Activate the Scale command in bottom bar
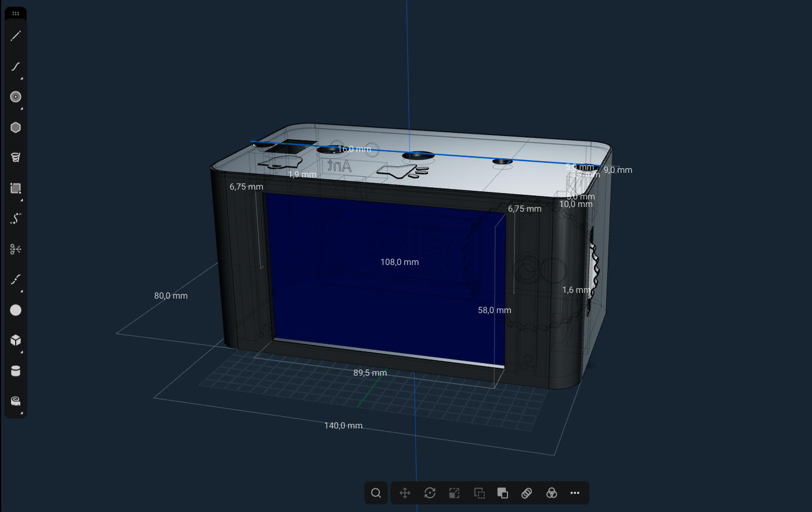The image size is (812, 512). point(454,493)
